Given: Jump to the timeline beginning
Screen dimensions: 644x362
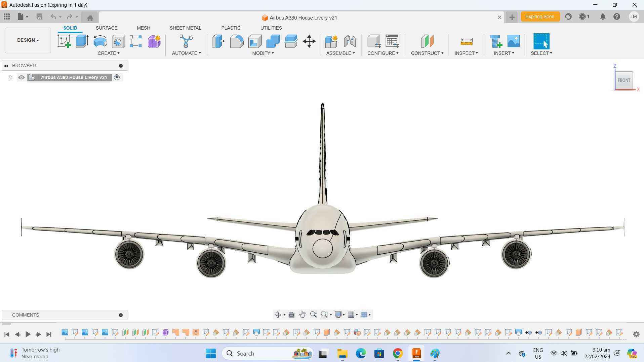Looking at the screenshot, I should (7, 334).
